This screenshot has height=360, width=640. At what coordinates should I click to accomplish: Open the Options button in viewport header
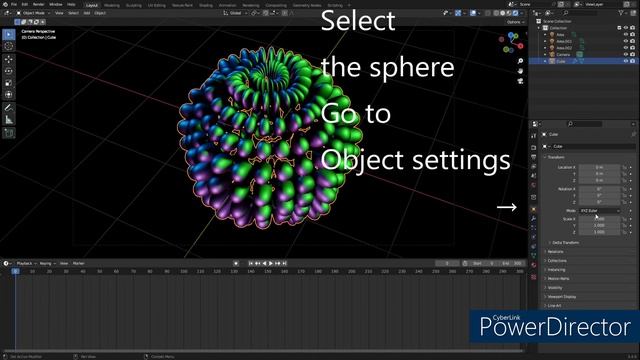pyautogui.click(x=515, y=22)
